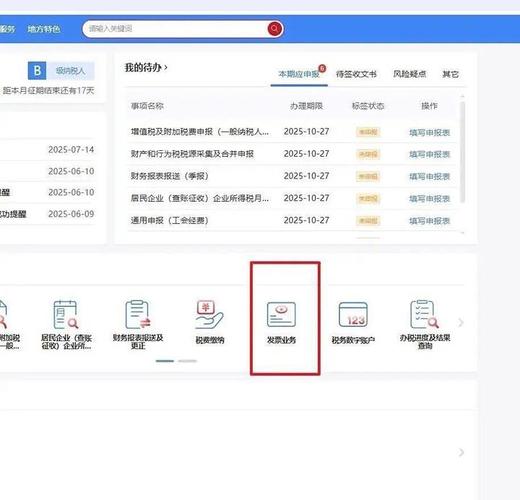Click 填写申报表 for 居民企业企业所得税

tap(430, 199)
